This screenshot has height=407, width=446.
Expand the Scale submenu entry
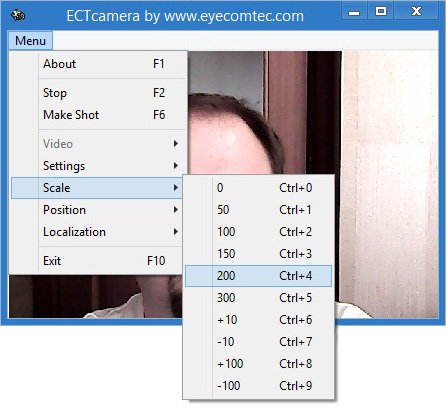tap(98, 188)
